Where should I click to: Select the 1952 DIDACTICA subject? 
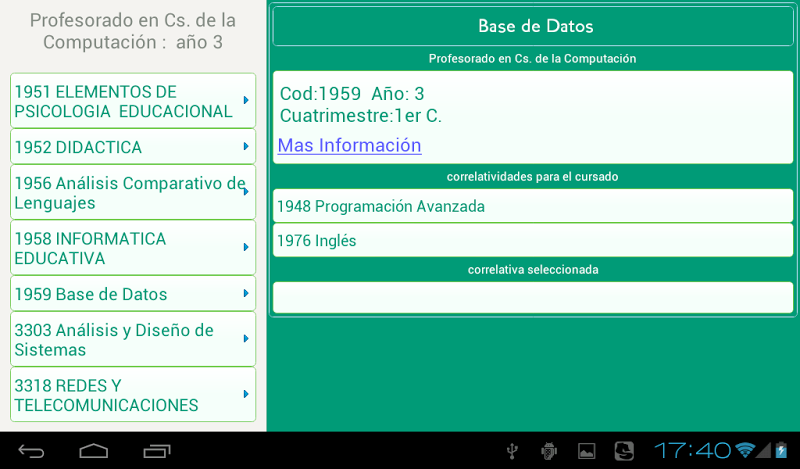133,146
